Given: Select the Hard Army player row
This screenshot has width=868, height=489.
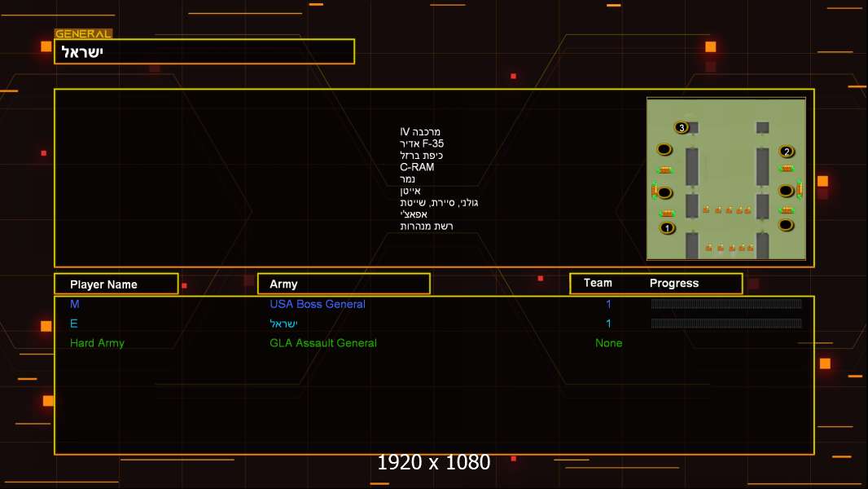Looking at the screenshot, I should pyautogui.click(x=434, y=343).
